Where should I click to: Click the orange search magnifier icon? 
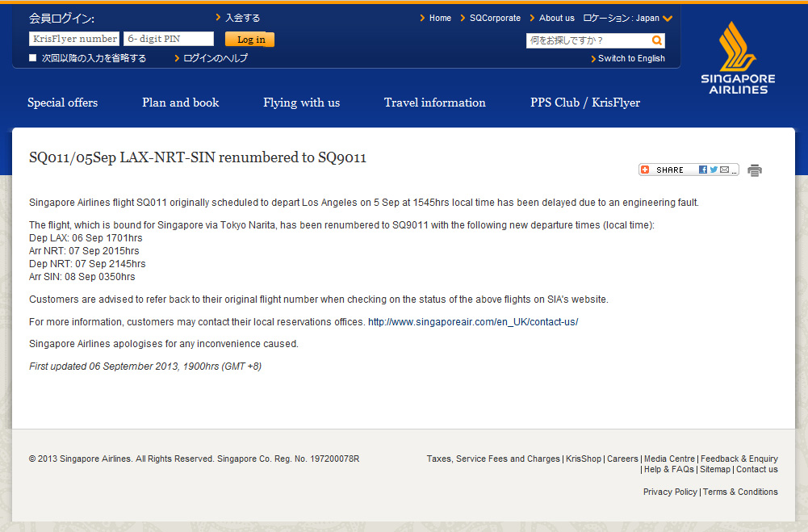(x=656, y=40)
